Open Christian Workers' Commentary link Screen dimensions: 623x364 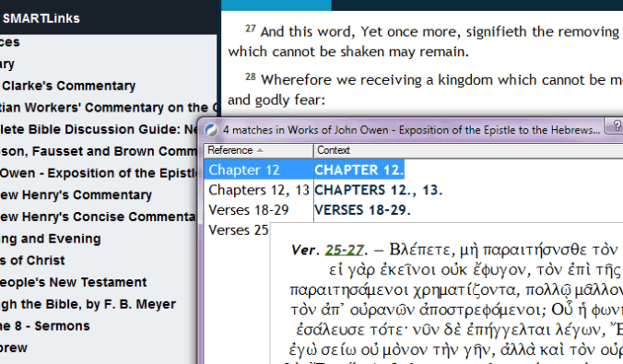pos(108,108)
